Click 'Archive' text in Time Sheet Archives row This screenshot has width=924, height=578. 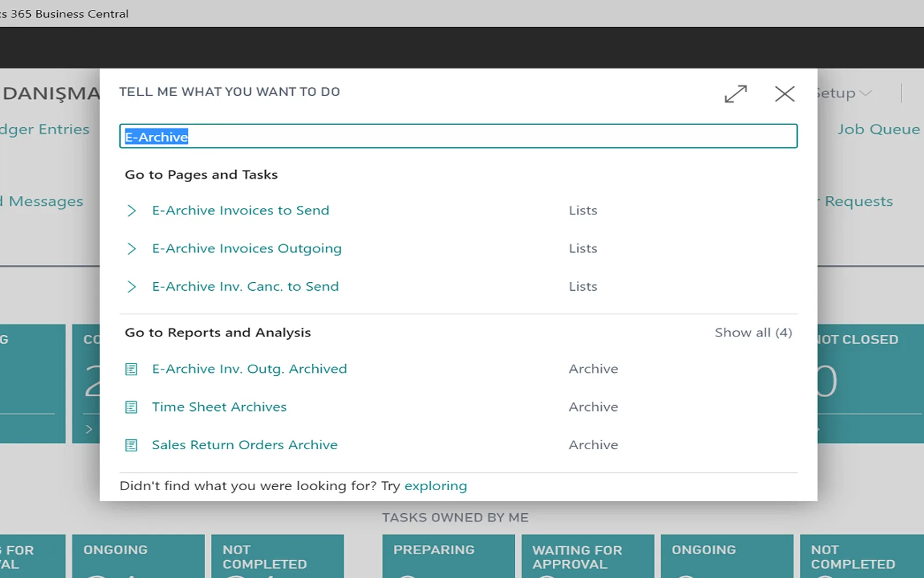[593, 407]
